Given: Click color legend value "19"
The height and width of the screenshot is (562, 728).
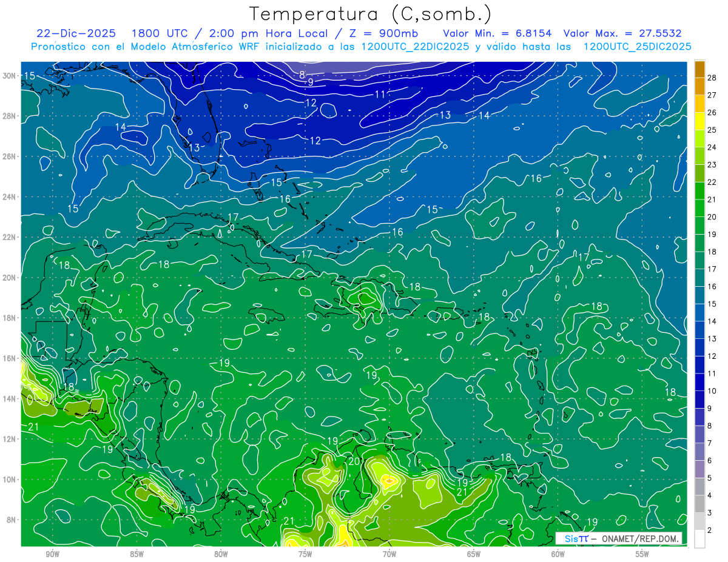Looking at the screenshot, I should point(712,234).
